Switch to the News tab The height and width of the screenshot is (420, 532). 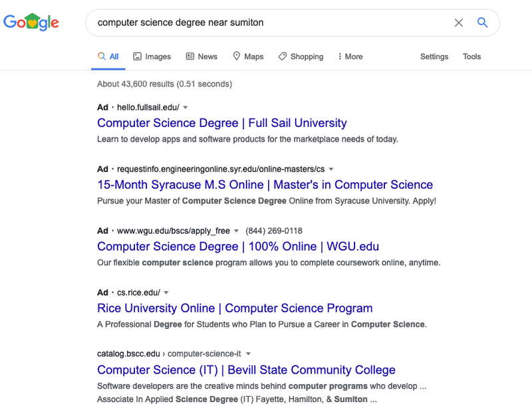point(201,56)
